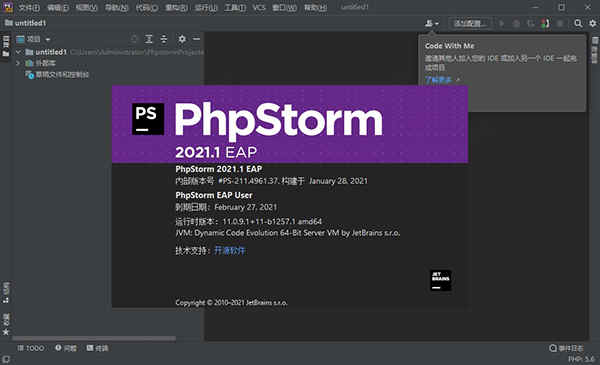Open the right-side tool window stripe tab
Image resolution: width=600 pixels, height=365 pixels.
(595, 50)
